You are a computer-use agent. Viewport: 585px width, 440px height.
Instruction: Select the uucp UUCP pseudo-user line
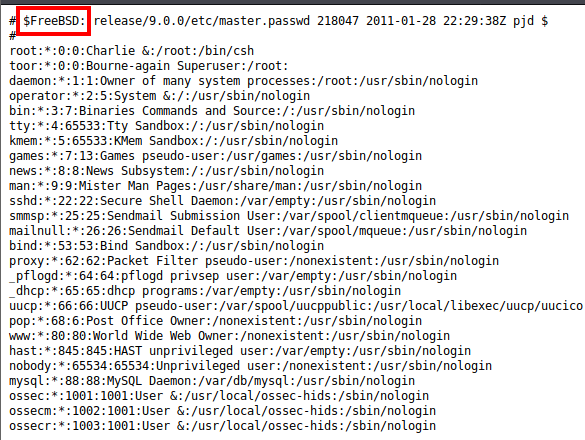tap(296, 306)
